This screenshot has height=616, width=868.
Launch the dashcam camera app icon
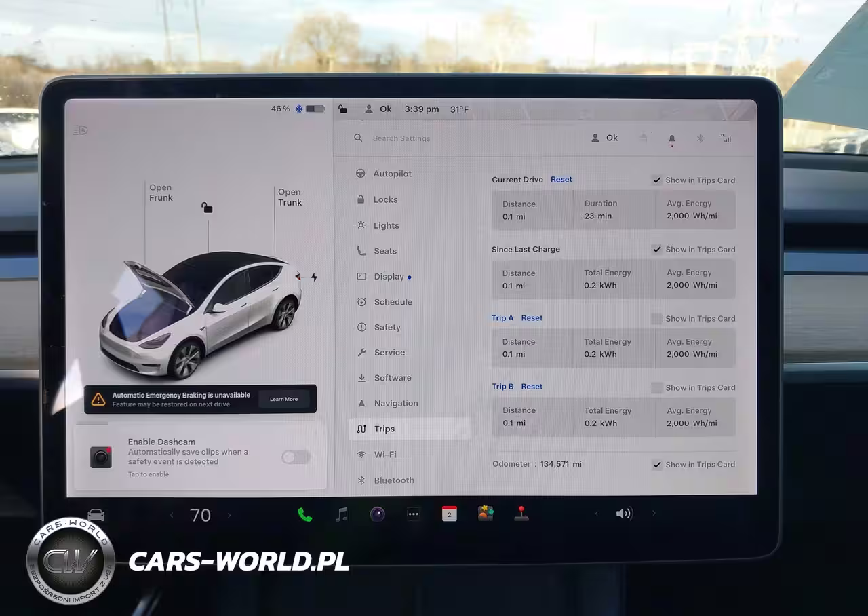pos(378,514)
